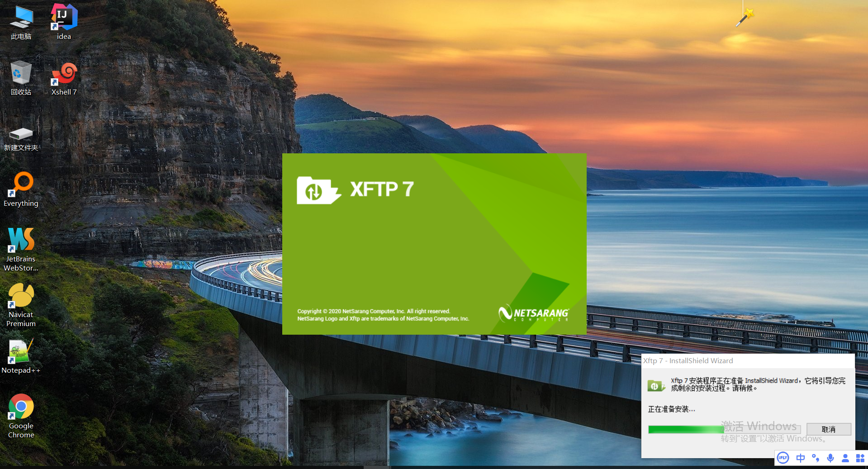This screenshot has height=469, width=868.
Task: Click the NetSarang logo on splash screen
Action: click(533, 313)
